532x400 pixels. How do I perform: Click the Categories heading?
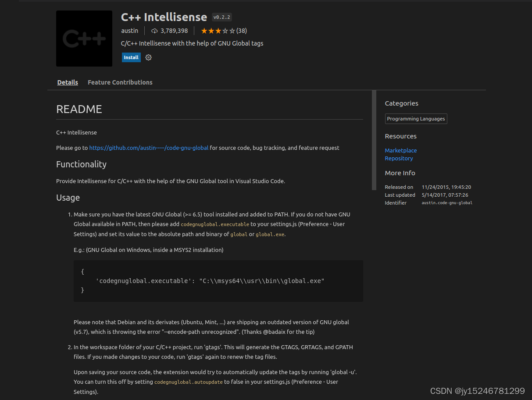(x=402, y=103)
